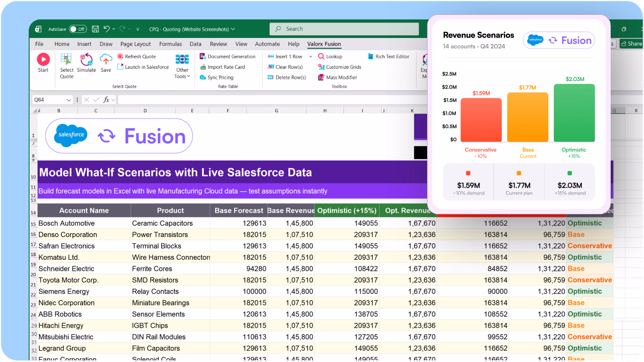This screenshot has height=362, width=644.
Task: Switch to the Data tab
Action: click(195, 44)
